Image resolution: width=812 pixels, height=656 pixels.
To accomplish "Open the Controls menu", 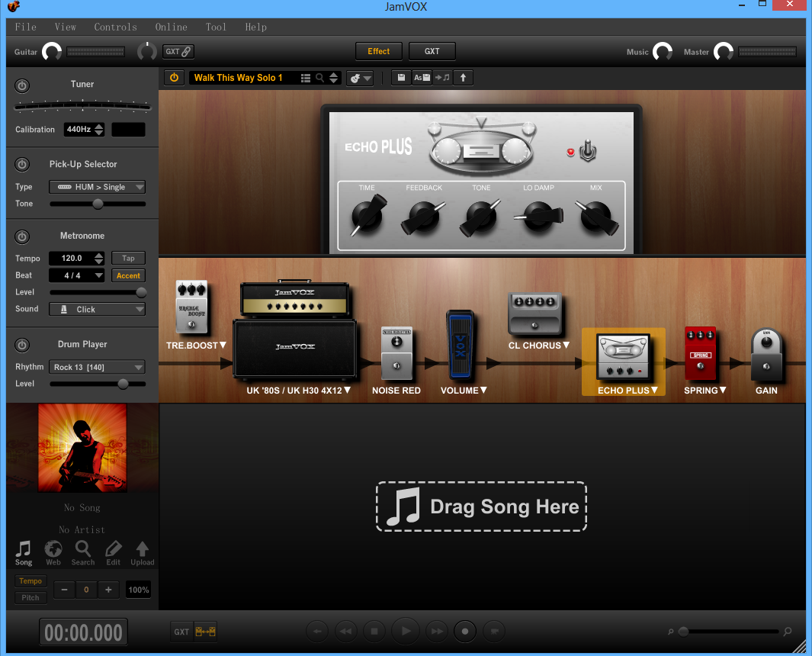I will point(115,27).
